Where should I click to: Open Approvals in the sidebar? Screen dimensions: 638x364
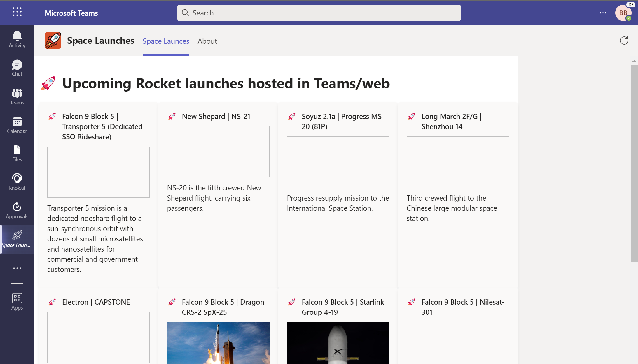pos(17,211)
